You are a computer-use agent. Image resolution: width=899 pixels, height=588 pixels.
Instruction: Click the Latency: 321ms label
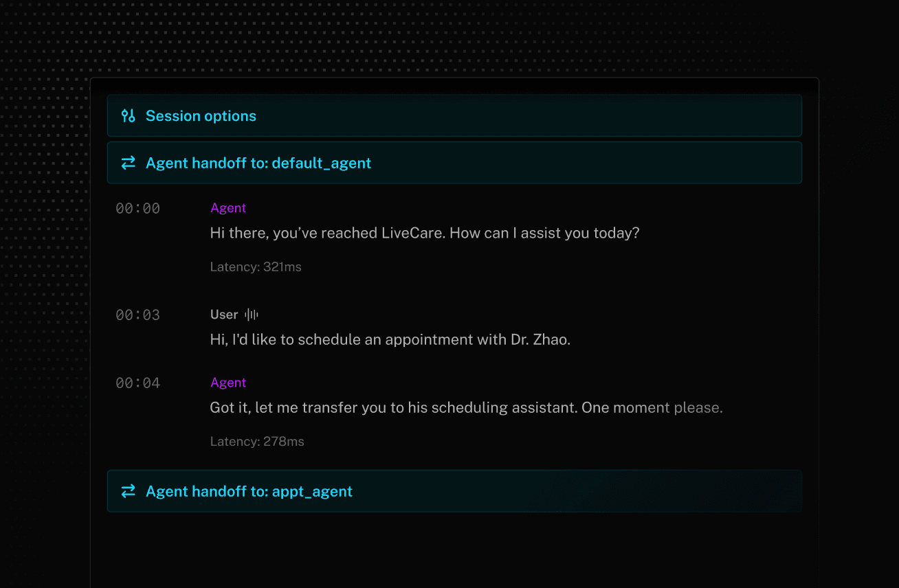(x=256, y=267)
